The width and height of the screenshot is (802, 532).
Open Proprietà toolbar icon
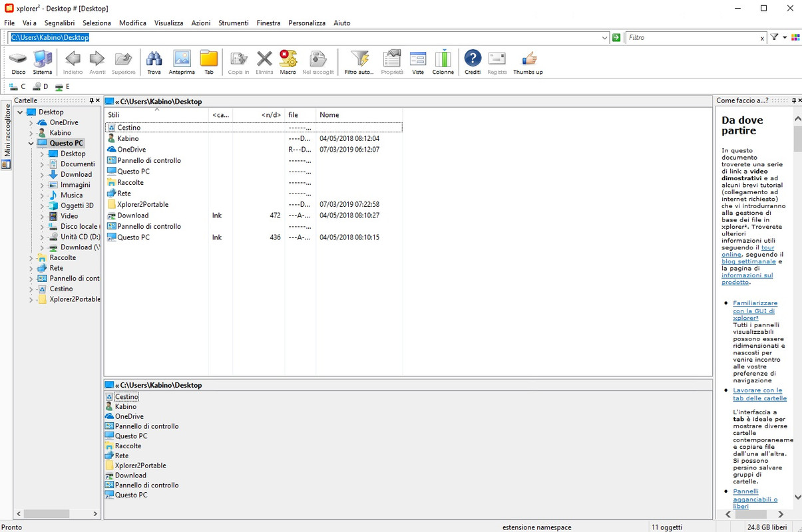click(x=392, y=63)
